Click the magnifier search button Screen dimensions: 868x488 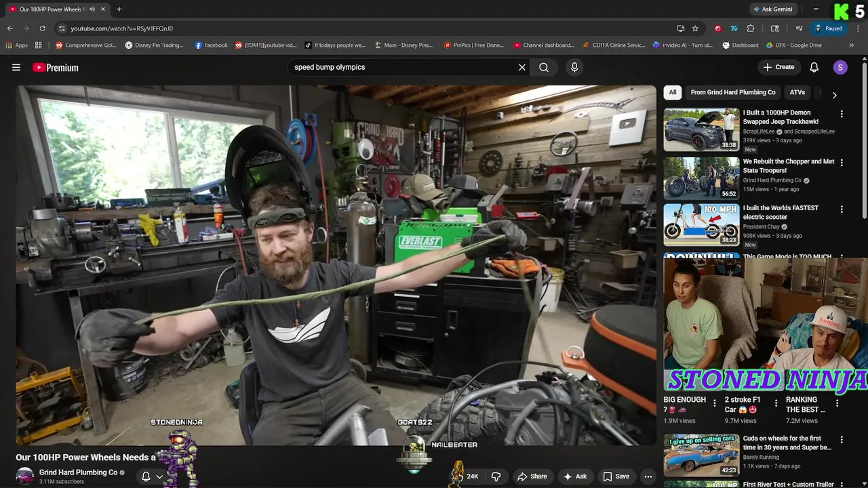pyautogui.click(x=544, y=67)
